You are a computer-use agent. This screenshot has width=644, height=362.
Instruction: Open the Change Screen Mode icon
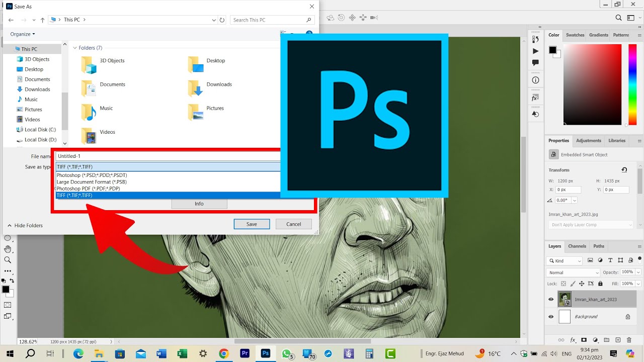8,316
